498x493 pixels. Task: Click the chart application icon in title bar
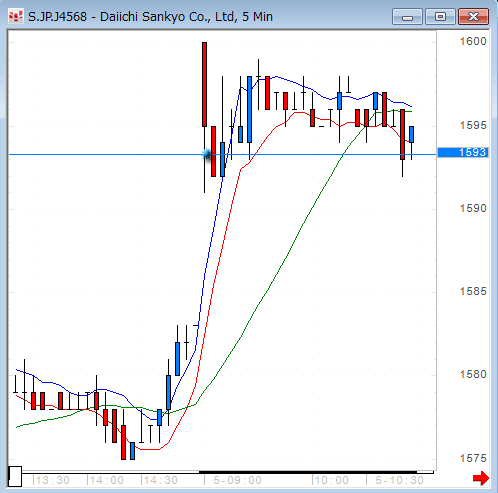tap(15, 16)
